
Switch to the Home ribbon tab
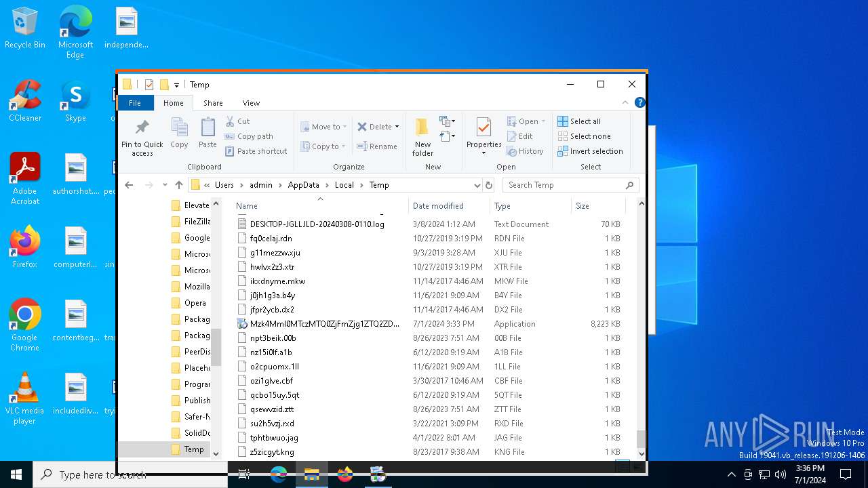tap(173, 103)
